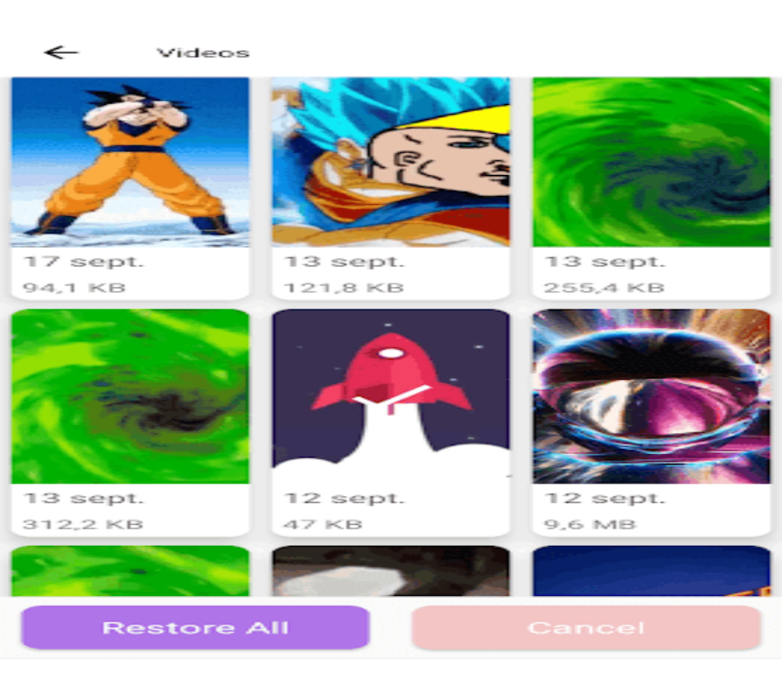The image size is (782, 700).
Task: Tap the 13 sept. date under 312,2 KB video
Action: tap(83, 499)
